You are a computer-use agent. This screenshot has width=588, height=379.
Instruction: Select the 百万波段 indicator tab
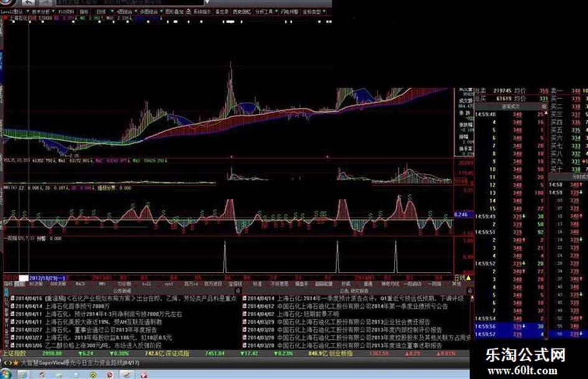click(213, 284)
